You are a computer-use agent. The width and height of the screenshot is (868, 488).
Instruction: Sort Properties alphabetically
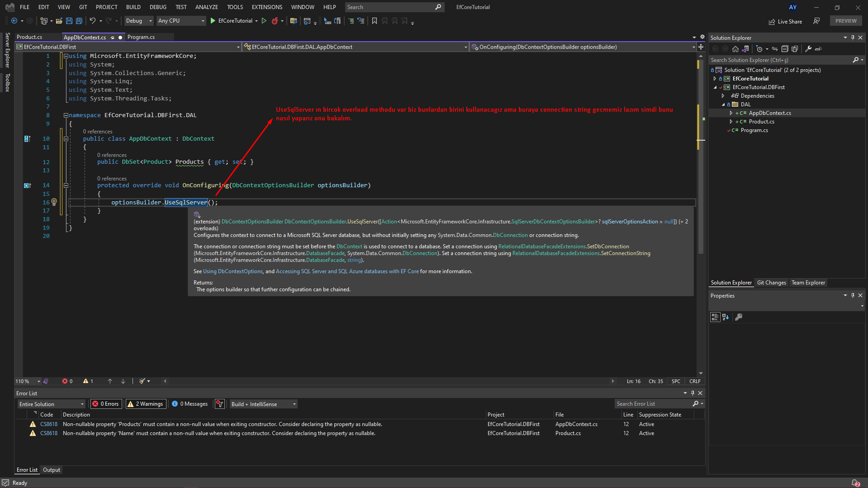(726, 317)
